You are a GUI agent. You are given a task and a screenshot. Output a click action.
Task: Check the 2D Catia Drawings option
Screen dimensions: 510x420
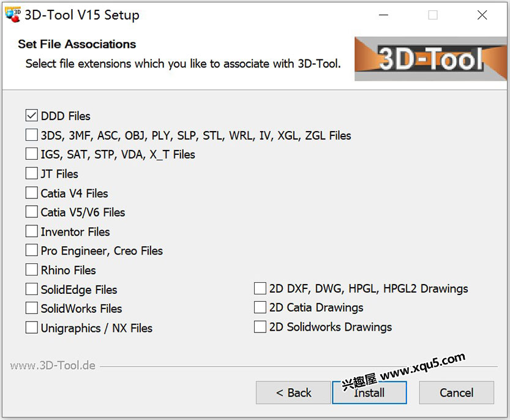(260, 307)
